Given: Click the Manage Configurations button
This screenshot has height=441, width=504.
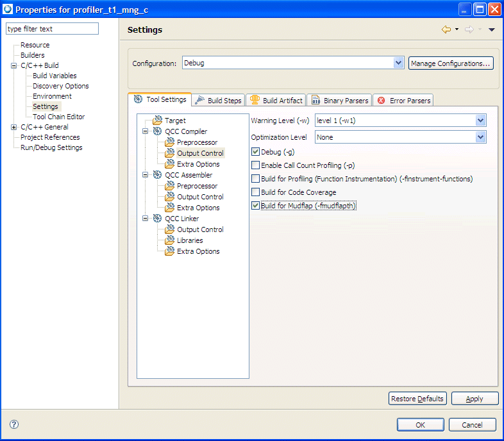Looking at the screenshot, I should tap(451, 63).
